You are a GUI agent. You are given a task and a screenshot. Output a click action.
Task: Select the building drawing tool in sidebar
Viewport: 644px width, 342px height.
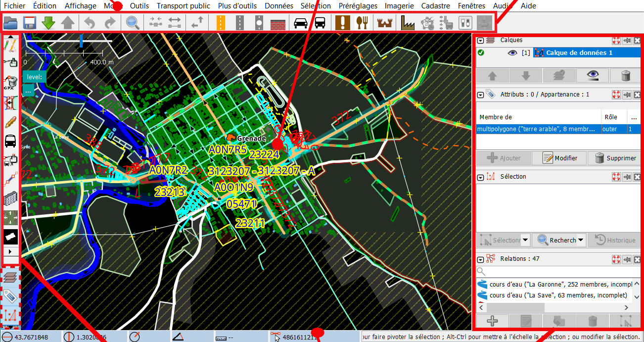[11, 199]
